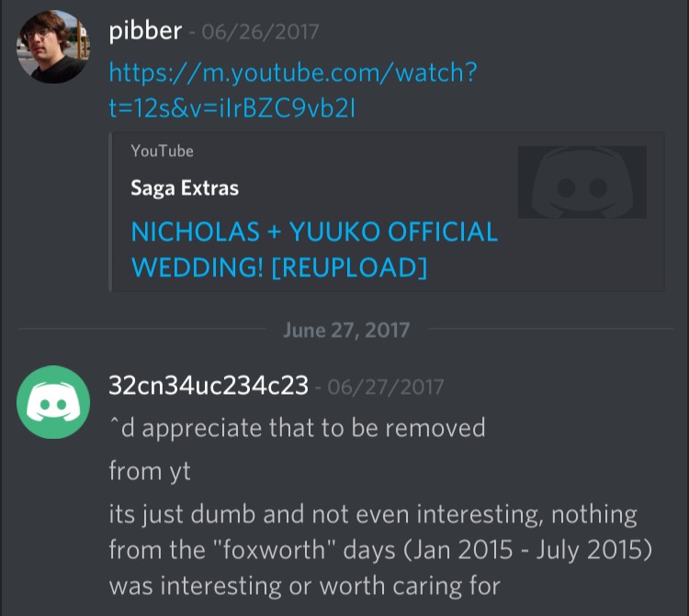The height and width of the screenshot is (616, 689).
Task: Select the "its just dumb and not even interesting" message
Action: pyautogui.click(x=380, y=550)
